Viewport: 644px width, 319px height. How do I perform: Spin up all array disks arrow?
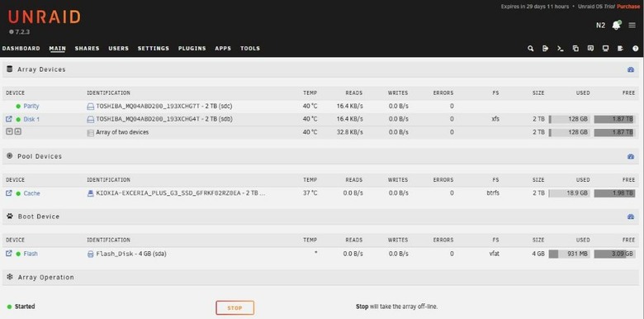point(18,132)
